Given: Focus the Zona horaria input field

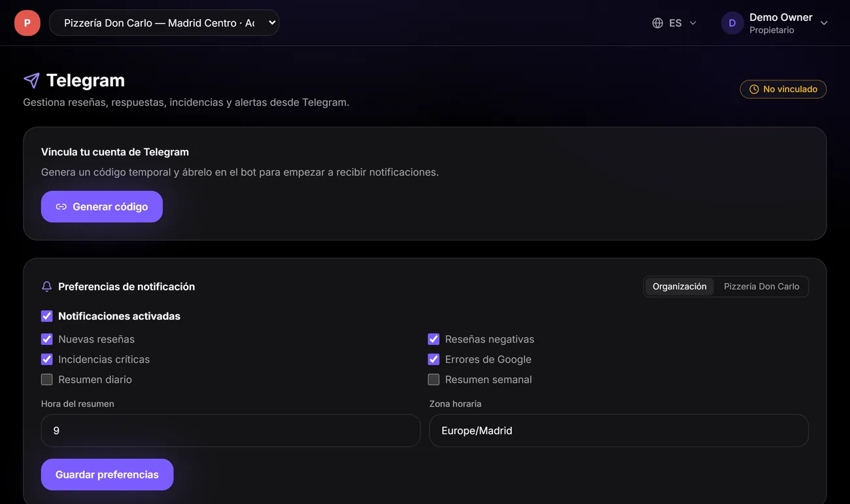Looking at the screenshot, I should coord(619,431).
